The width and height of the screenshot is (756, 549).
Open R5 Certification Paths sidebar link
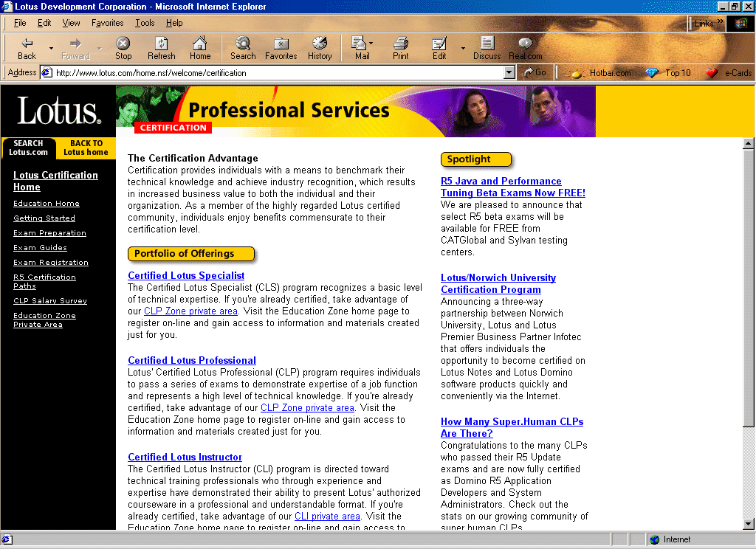[44, 281]
